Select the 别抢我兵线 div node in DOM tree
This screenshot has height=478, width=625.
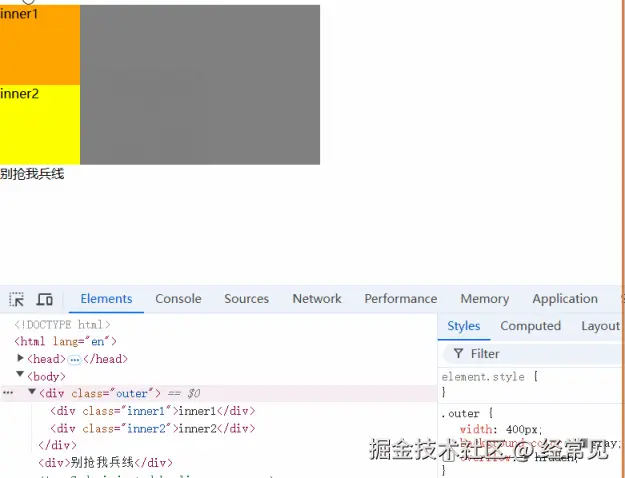tap(106, 462)
